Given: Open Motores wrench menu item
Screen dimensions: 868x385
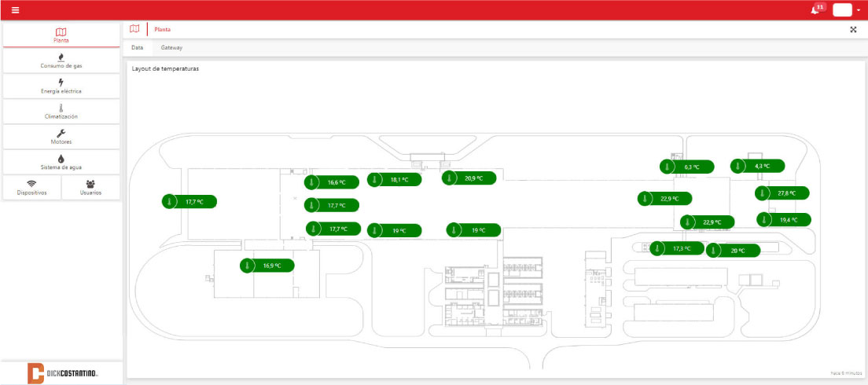Looking at the screenshot, I should pos(61,137).
